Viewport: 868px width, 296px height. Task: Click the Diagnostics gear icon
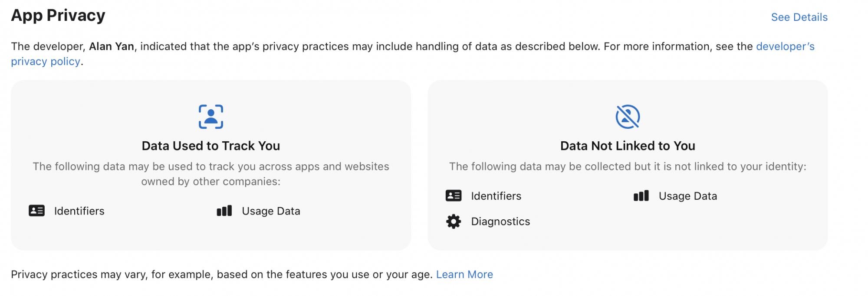[x=454, y=221]
